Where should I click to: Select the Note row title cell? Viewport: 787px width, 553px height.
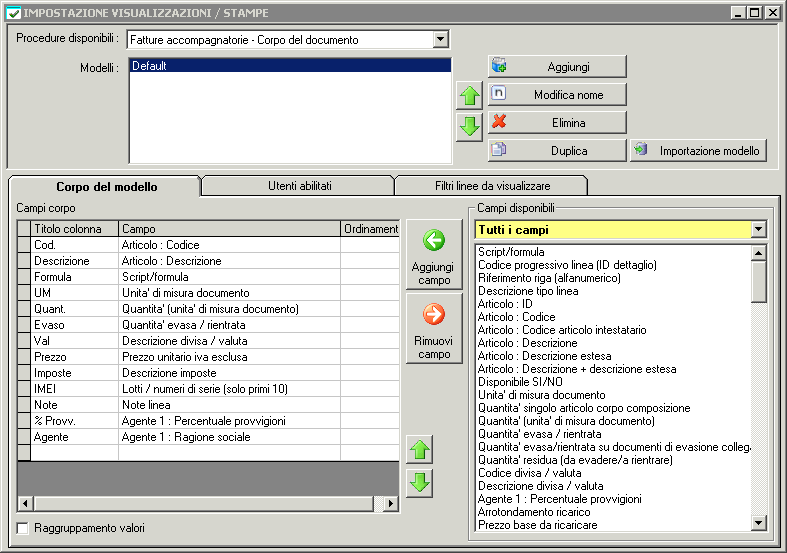tap(75, 405)
